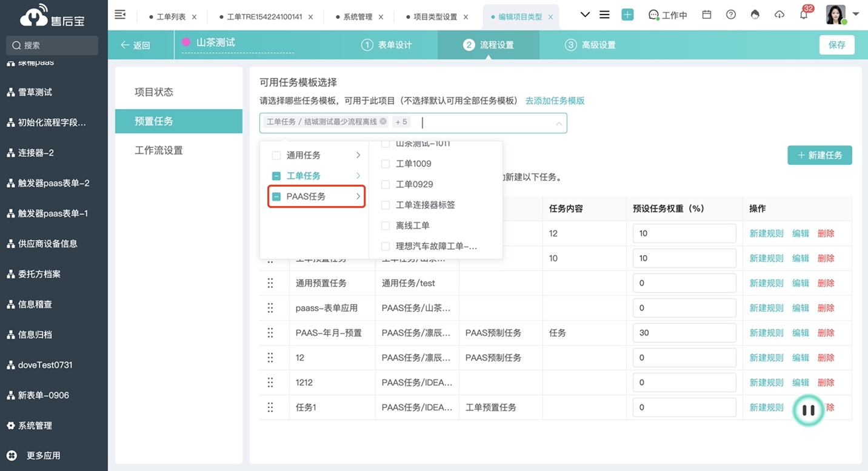Viewport: 868px width, 471px height.
Task: Expand the PAAS任务 submenu arrow
Action: coord(358,196)
